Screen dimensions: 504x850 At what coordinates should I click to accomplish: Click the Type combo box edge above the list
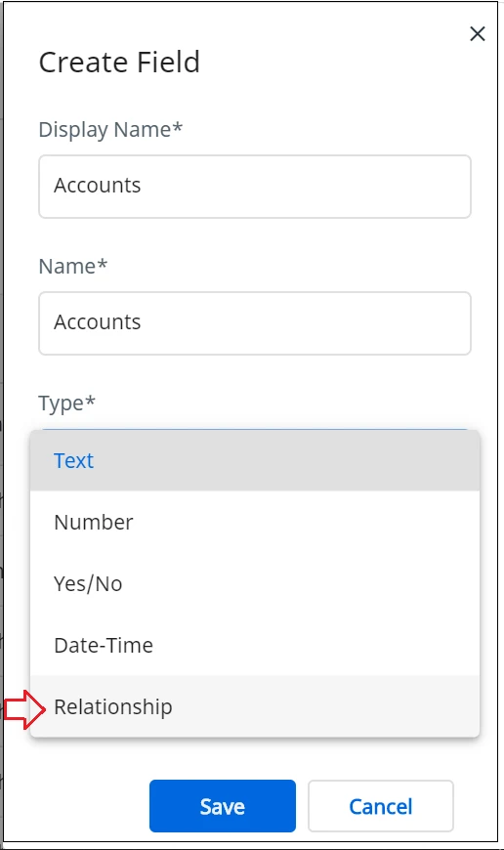click(255, 429)
